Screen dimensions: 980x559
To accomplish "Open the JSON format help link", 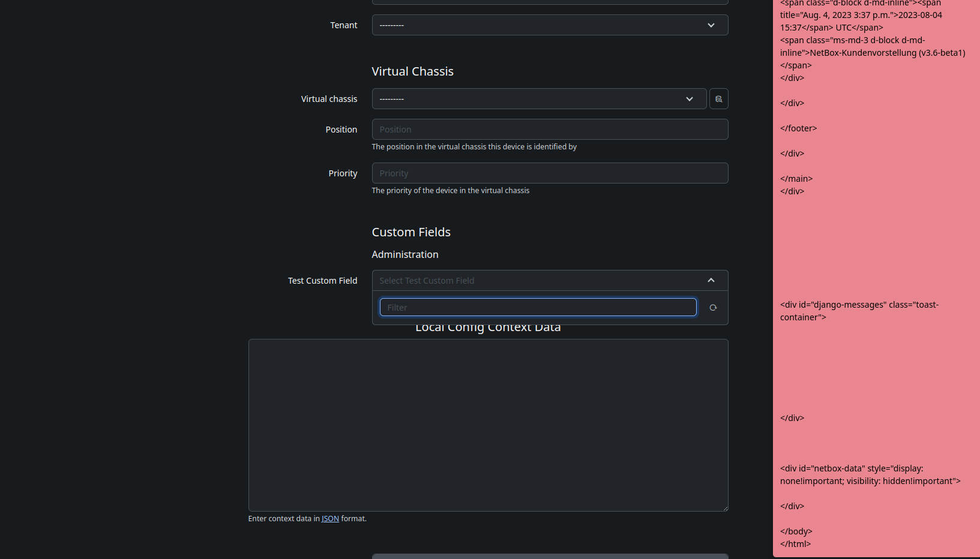I will click(x=330, y=518).
